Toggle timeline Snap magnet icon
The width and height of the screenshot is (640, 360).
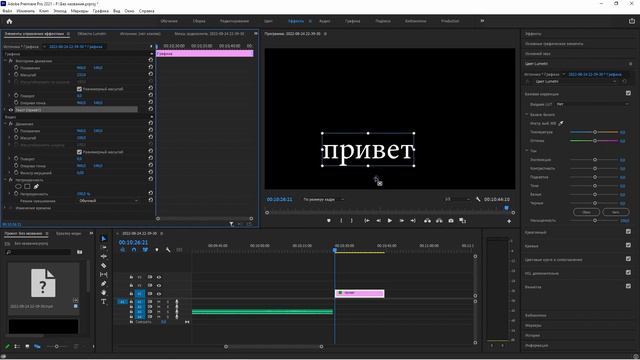pos(134,249)
